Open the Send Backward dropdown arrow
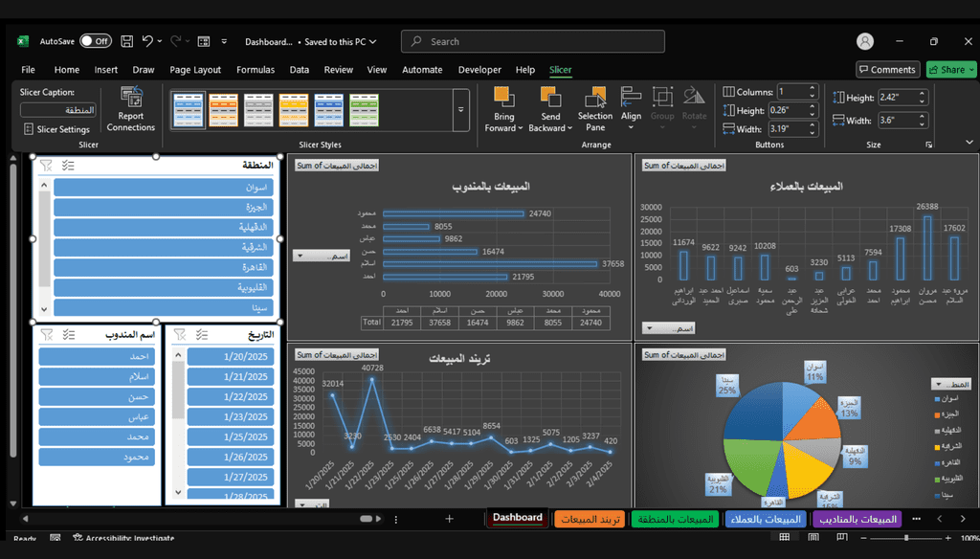Viewport: 980px width, 559px height. click(569, 128)
